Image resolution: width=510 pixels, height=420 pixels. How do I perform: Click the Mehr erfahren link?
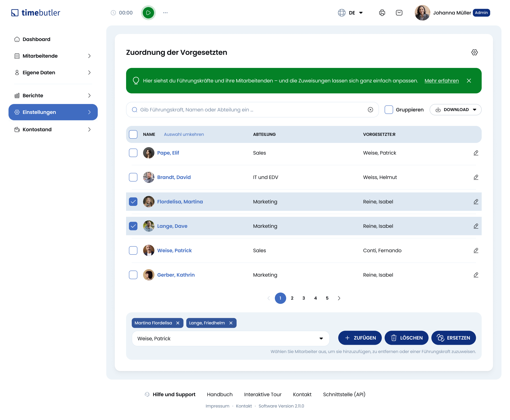[x=441, y=81]
